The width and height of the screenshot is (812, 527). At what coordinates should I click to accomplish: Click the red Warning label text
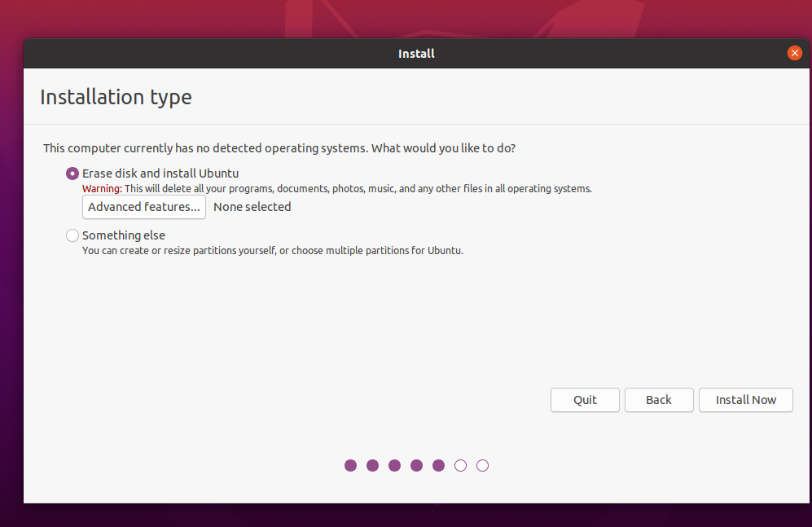click(102, 189)
